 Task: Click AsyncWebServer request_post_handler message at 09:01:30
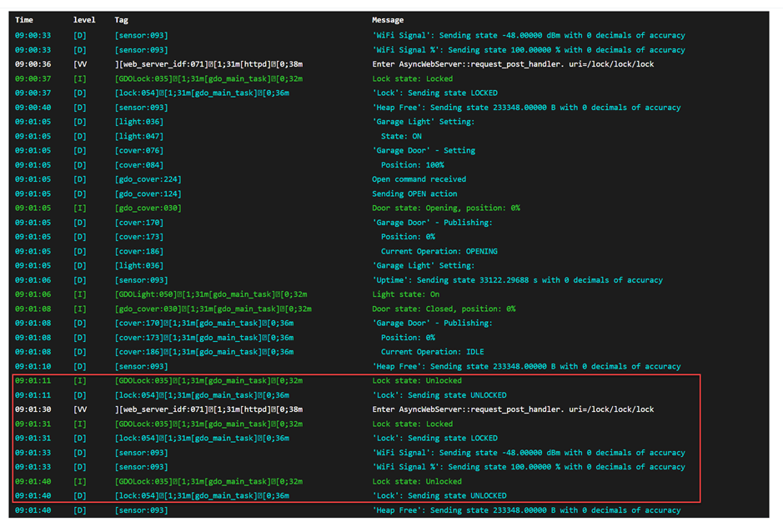(513, 409)
